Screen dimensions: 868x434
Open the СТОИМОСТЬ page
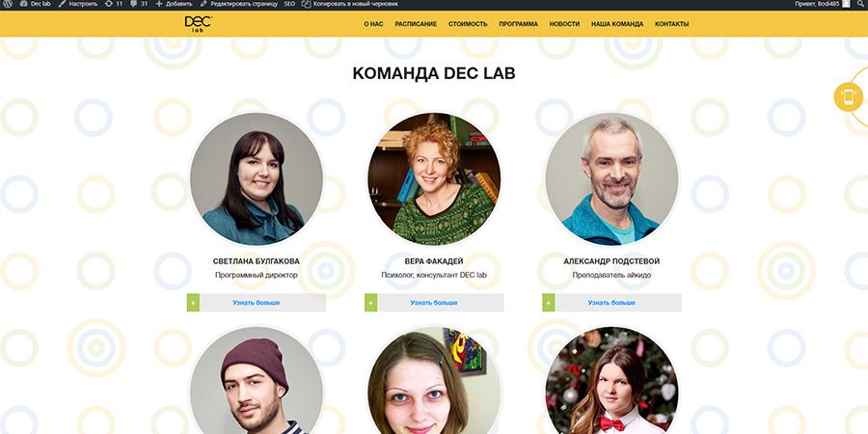[468, 24]
